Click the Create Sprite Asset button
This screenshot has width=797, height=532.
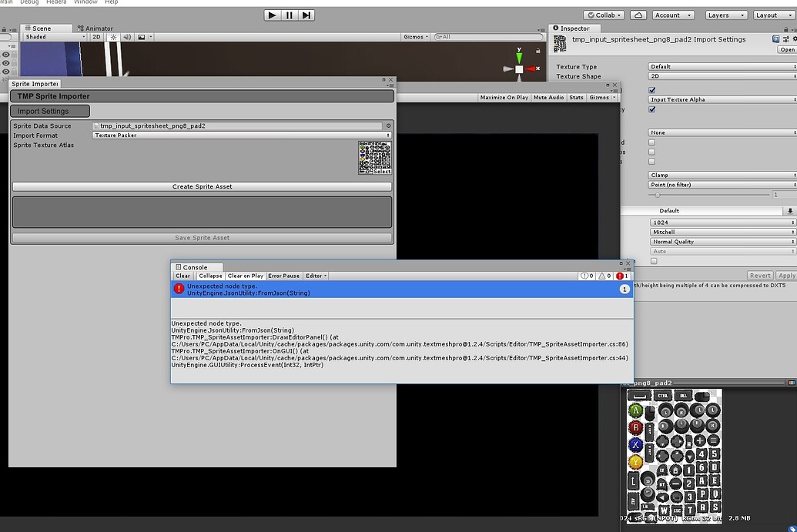[x=203, y=186]
